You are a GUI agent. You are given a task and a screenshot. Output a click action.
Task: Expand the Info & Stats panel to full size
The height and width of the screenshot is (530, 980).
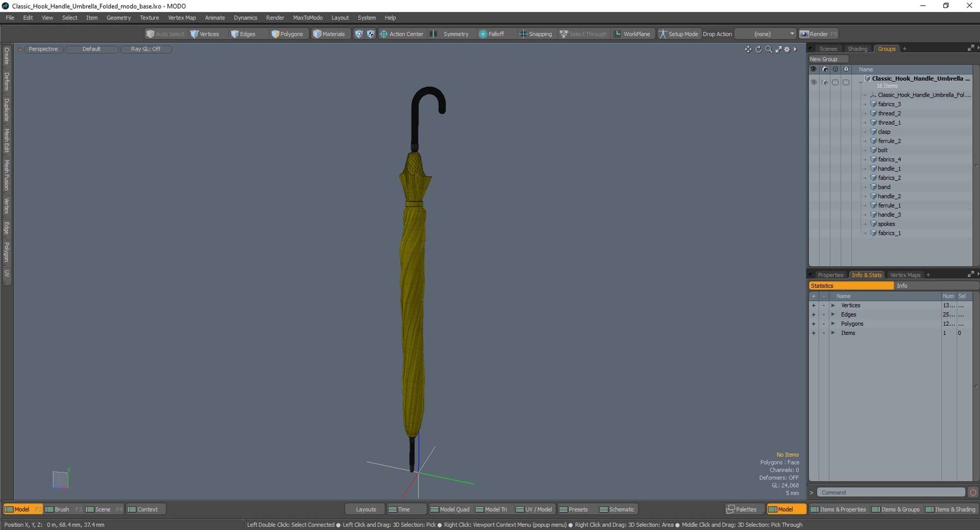point(970,275)
